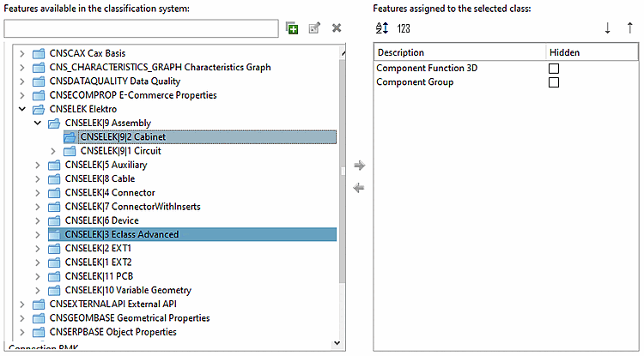
Task: Toggle Hidden checkbox for Component Function 3D
Action: [554, 68]
